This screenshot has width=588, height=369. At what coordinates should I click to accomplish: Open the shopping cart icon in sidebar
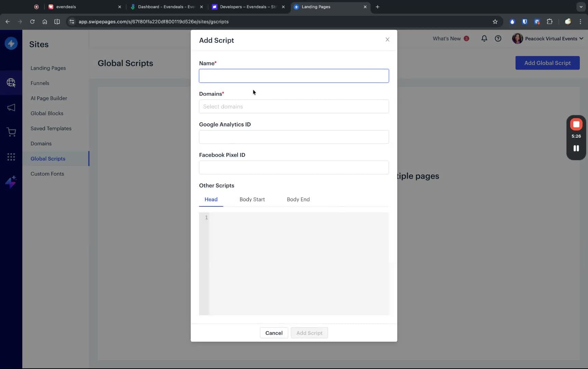tap(11, 132)
